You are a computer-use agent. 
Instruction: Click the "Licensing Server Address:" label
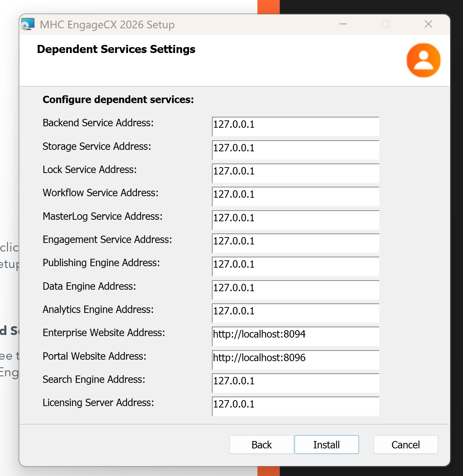click(98, 403)
